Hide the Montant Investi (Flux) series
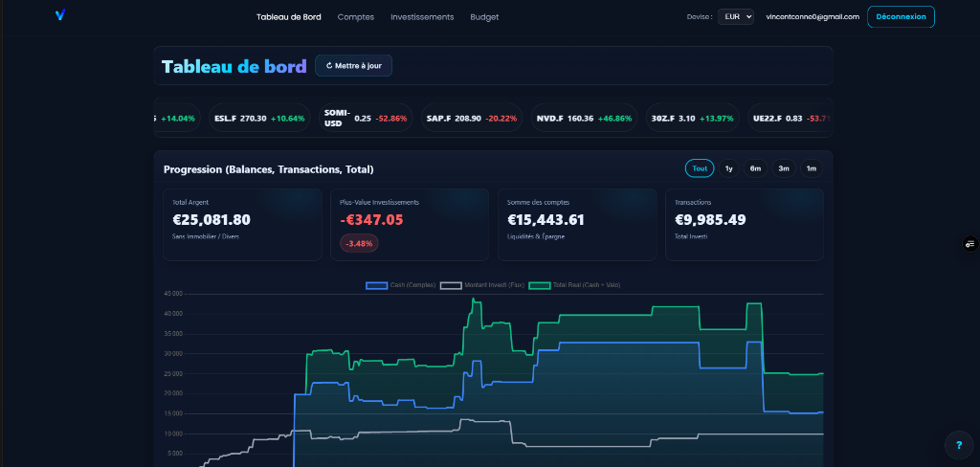 [481, 285]
